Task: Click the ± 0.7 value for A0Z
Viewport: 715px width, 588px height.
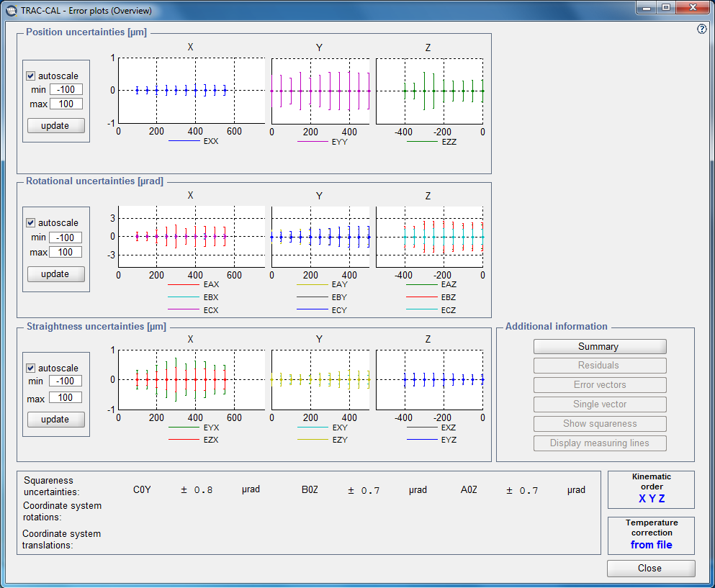Action: (x=522, y=490)
